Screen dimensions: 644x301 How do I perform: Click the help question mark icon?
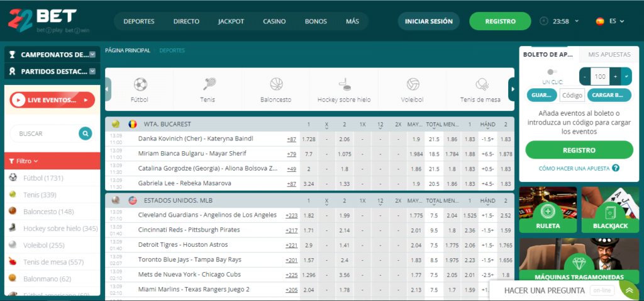[616, 168]
